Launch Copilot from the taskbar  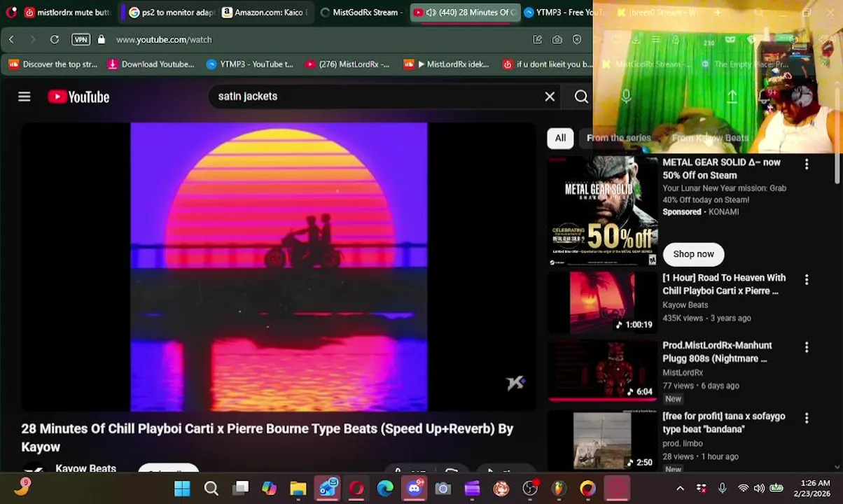point(269,489)
